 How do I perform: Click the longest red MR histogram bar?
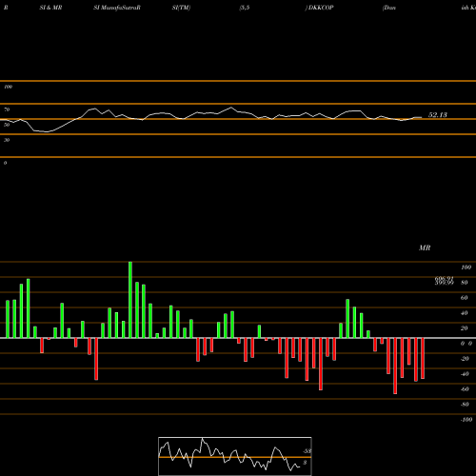coord(395,366)
